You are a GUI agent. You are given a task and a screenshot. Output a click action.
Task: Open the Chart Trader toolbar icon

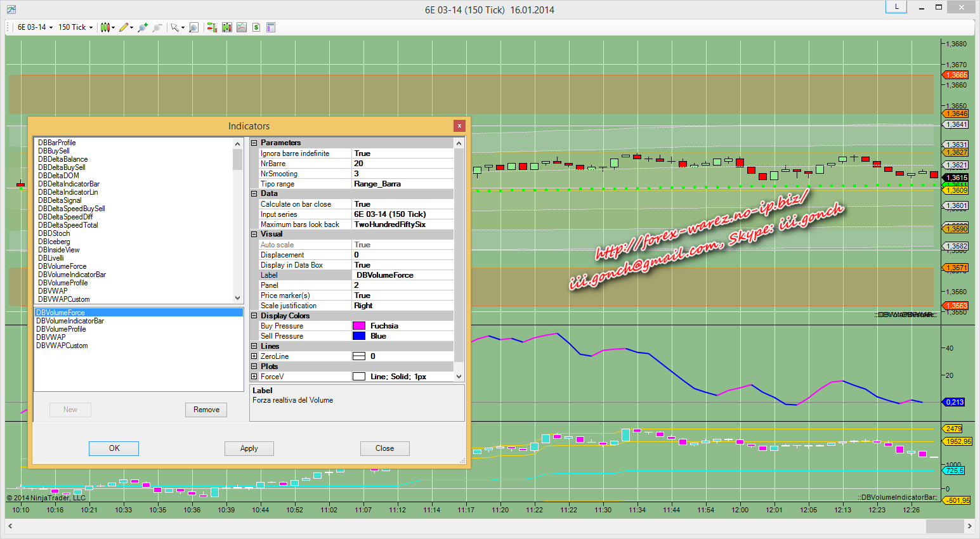[x=212, y=27]
